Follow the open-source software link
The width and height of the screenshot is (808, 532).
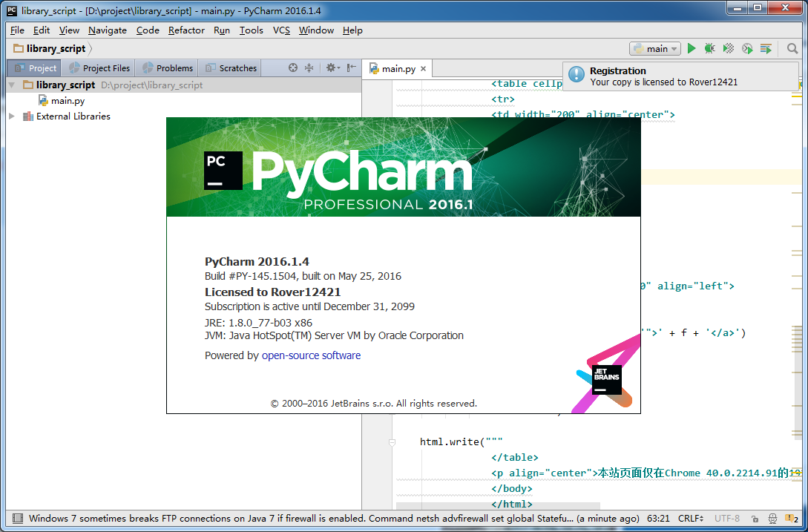tap(311, 355)
